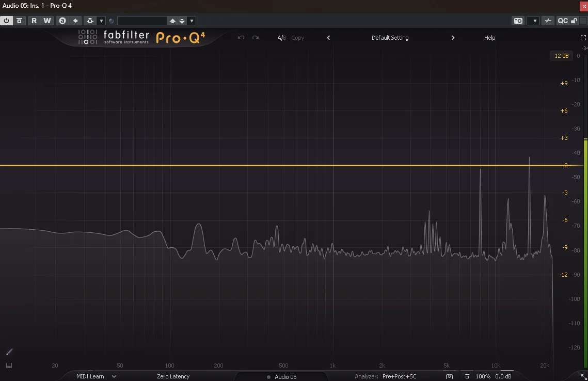Screen dimensions: 588x381
Task: Open the MIDI Learn dropdown
Action: click(x=96, y=376)
